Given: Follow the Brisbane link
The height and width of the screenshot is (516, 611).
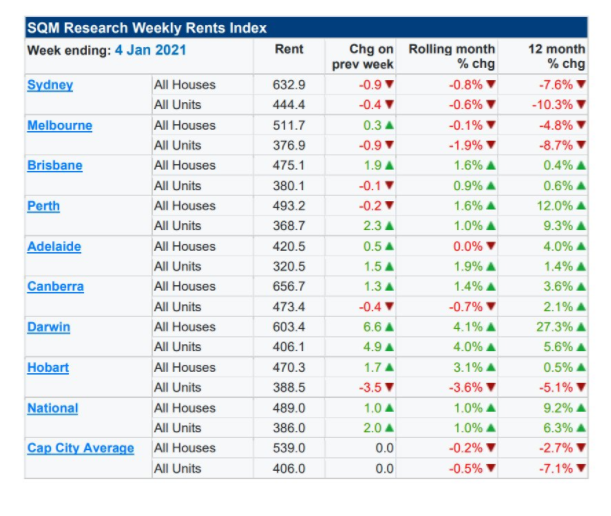Looking at the screenshot, I should (x=55, y=165).
